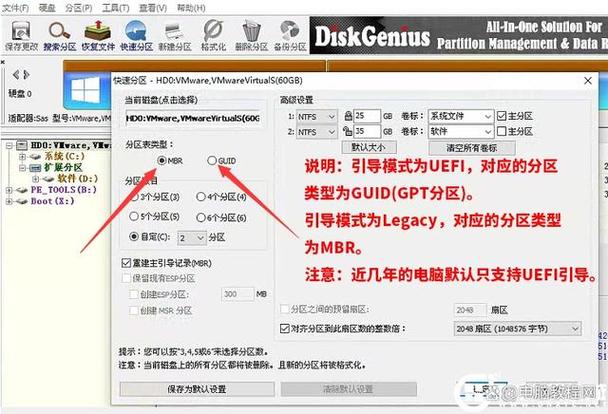The width and height of the screenshot is (608, 414).
Task: Toggle Rebuild Master Boot Record (重建主引导记录) checkbox
Action: [x=126, y=263]
